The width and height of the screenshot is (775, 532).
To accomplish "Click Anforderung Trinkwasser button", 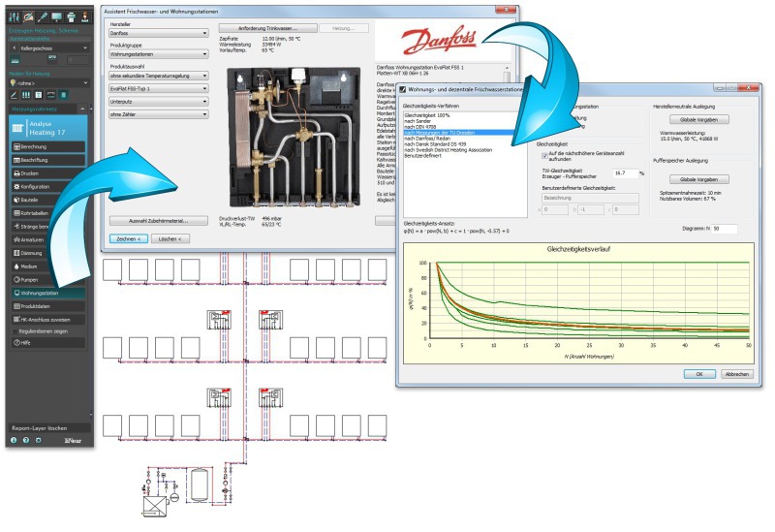I will tap(267, 28).
